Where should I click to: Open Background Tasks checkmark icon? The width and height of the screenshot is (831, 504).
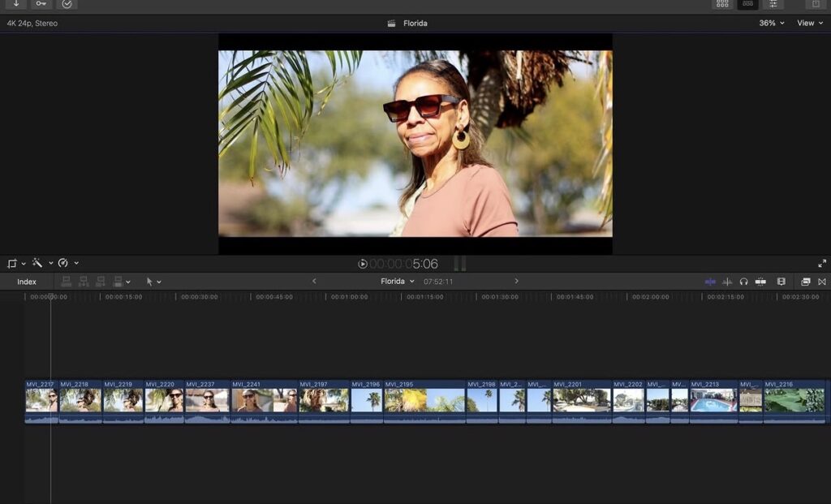coord(67,4)
